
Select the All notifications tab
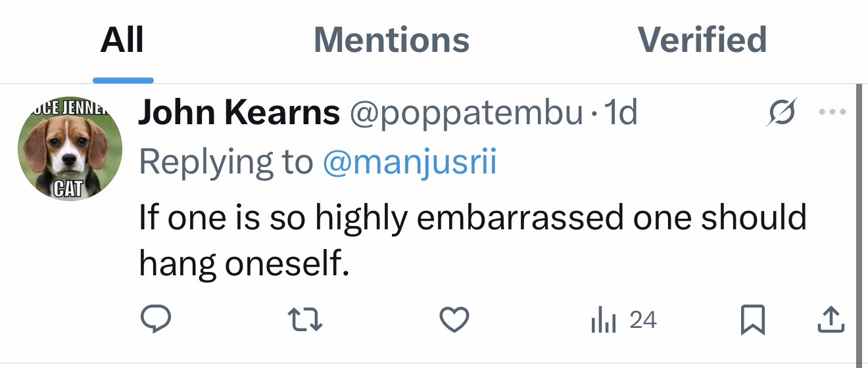pos(122,39)
